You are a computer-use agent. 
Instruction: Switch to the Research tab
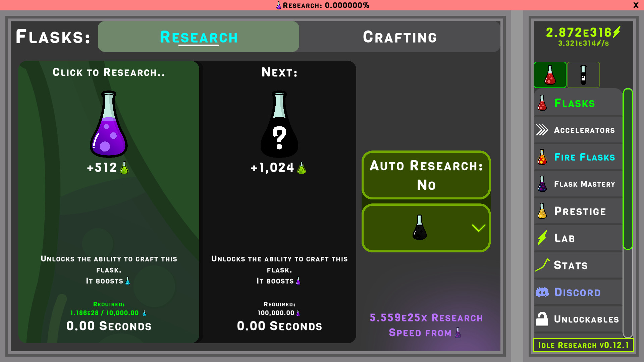[x=199, y=37]
